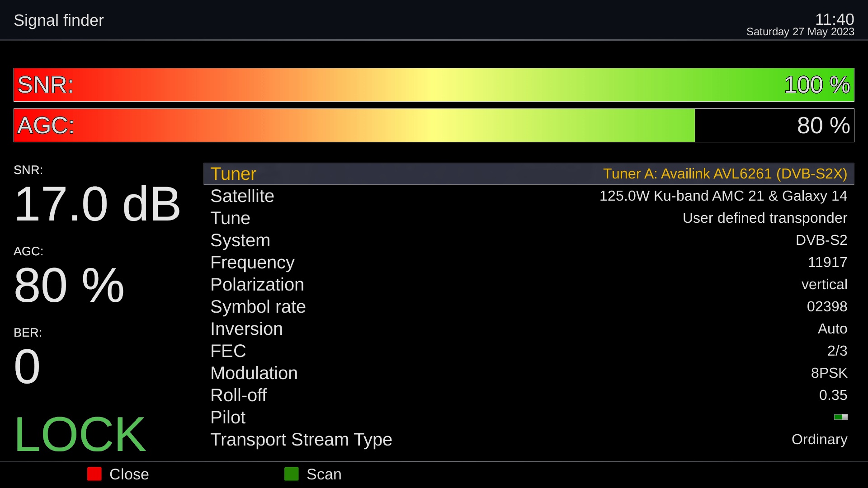Click the red Close button icon
The image size is (868, 488).
tap(94, 474)
